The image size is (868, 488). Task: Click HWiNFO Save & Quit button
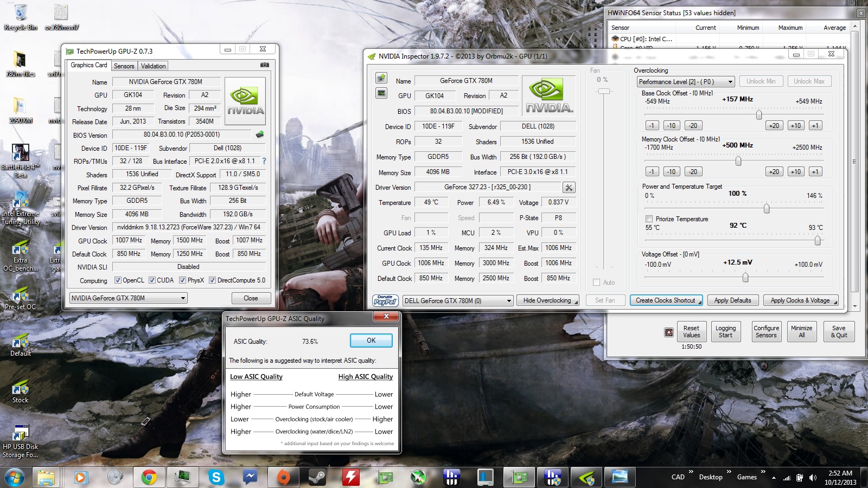click(x=839, y=331)
